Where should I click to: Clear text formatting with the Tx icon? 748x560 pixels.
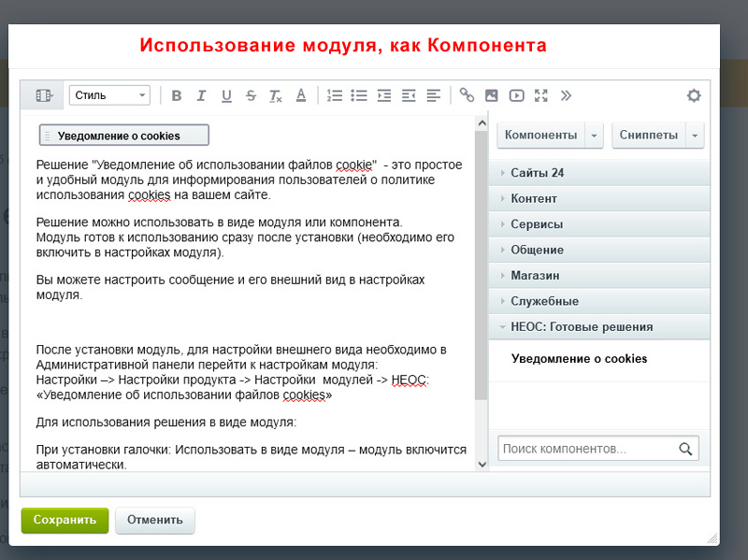pyautogui.click(x=274, y=95)
